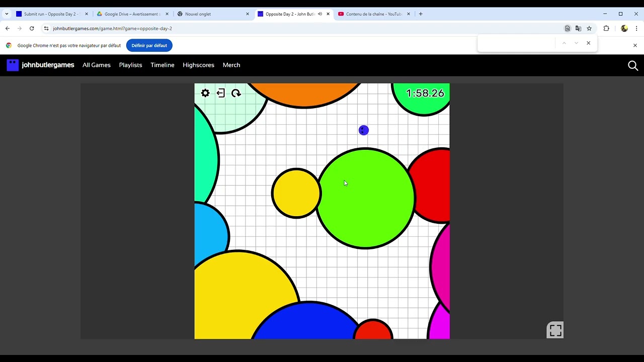Open the All Games menu
644x362 pixels.
(x=97, y=65)
